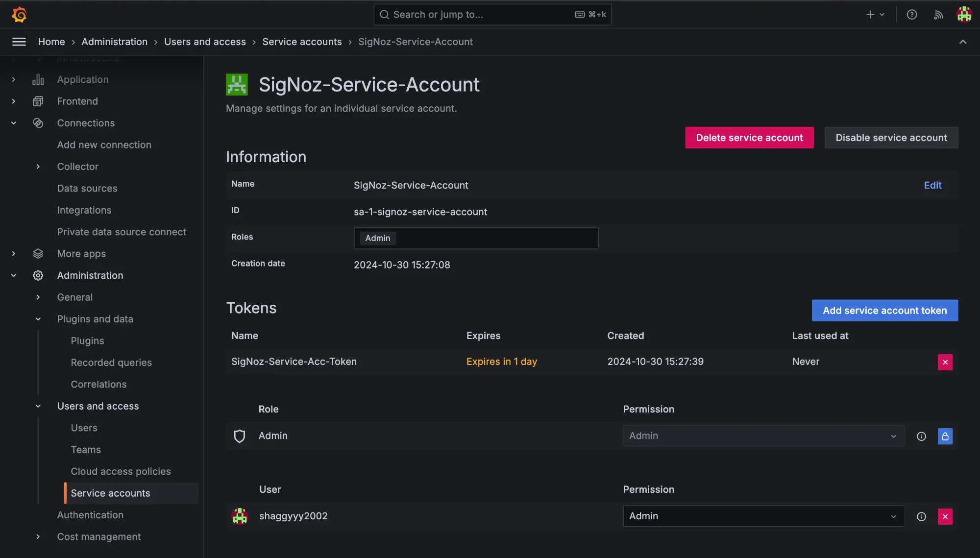The height and width of the screenshot is (558, 980).
Task: Click Disable service account button
Action: [891, 138]
